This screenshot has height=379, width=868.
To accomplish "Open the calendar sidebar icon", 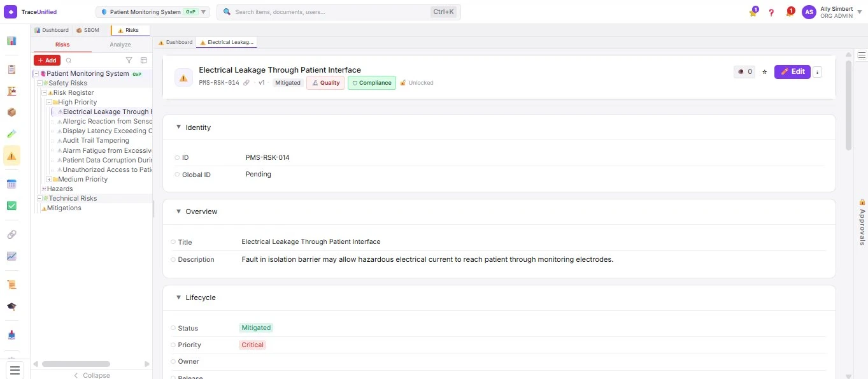I will tap(11, 184).
